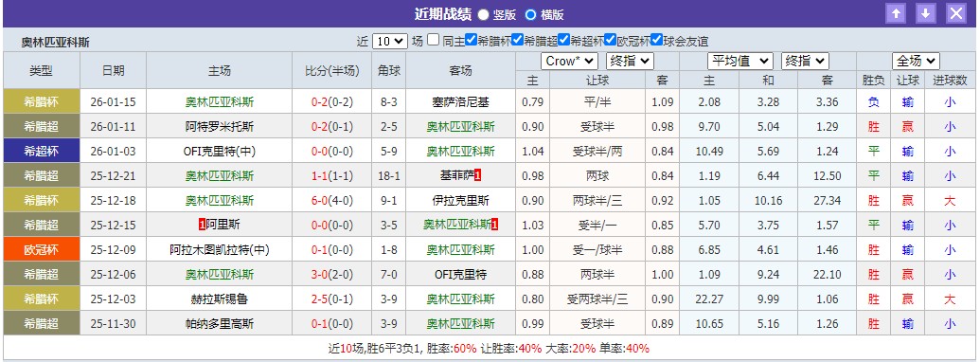The height and width of the screenshot is (362, 980).
Task: Click the red card badge beside 阿里斯
Action: pos(202,226)
